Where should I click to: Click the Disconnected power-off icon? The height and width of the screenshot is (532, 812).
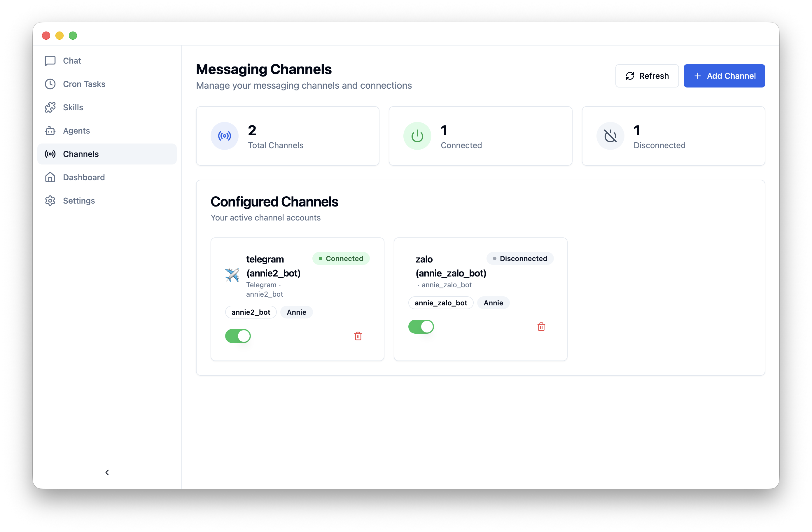click(610, 136)
